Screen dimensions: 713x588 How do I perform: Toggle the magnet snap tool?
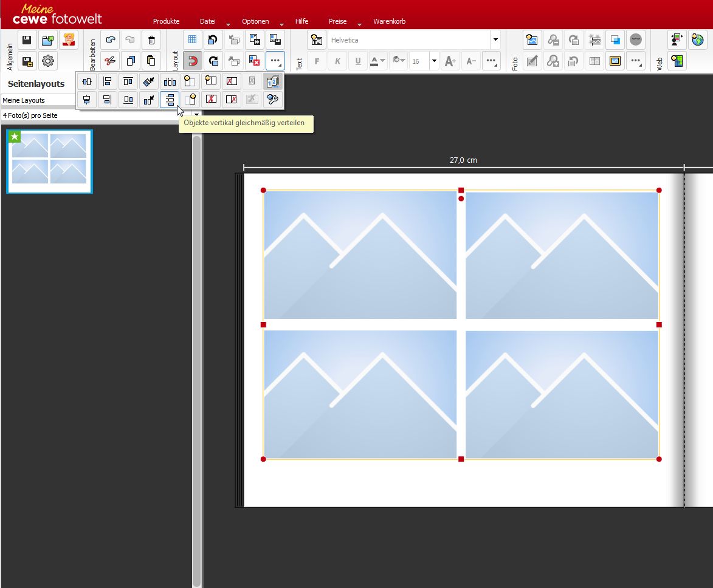[x=192, y=61]
